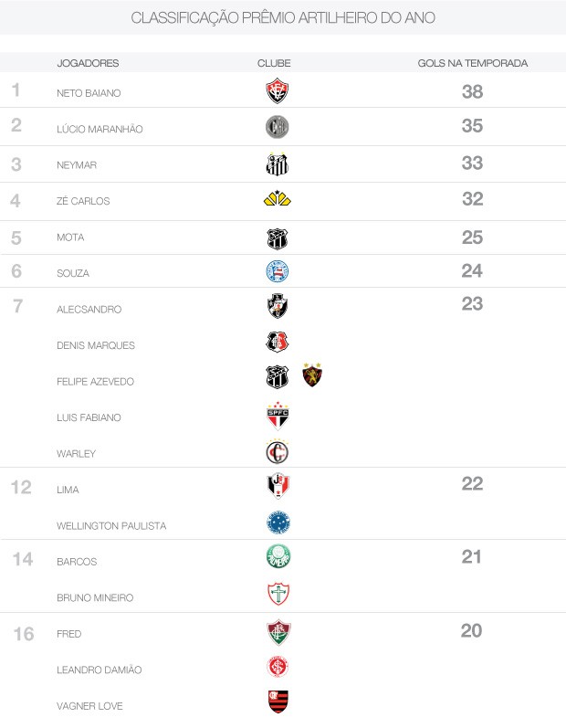
Task: Click the GOLS NA TEMPORADA header
Action: click(x=472, y=63)
